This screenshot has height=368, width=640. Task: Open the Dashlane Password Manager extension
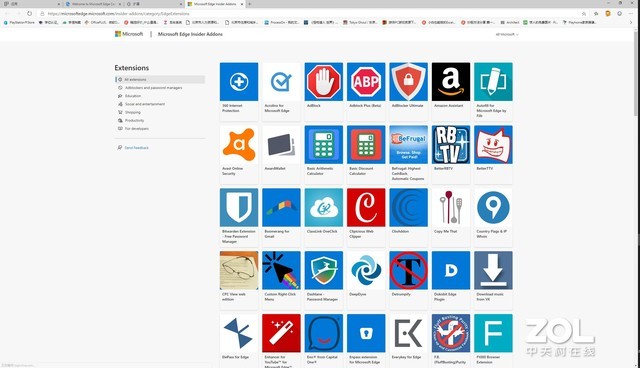coord(324,279)
